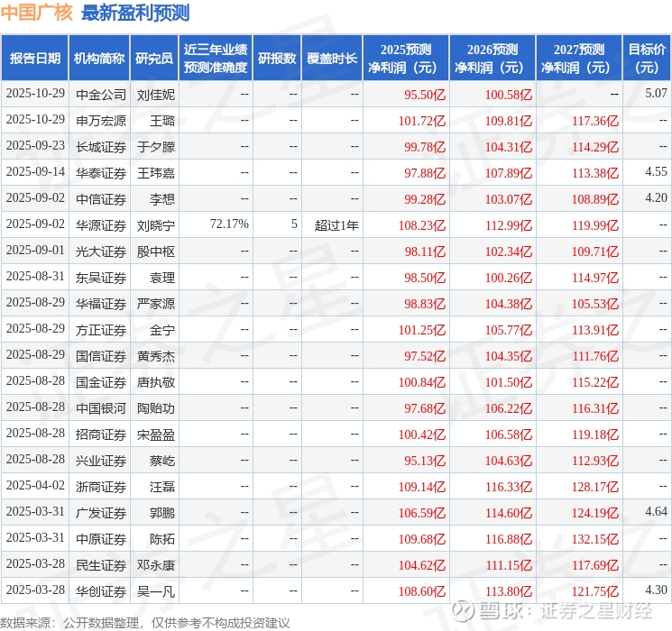Click the 目标价(元) column header
The image size is (672, 631).
[647, 59]
